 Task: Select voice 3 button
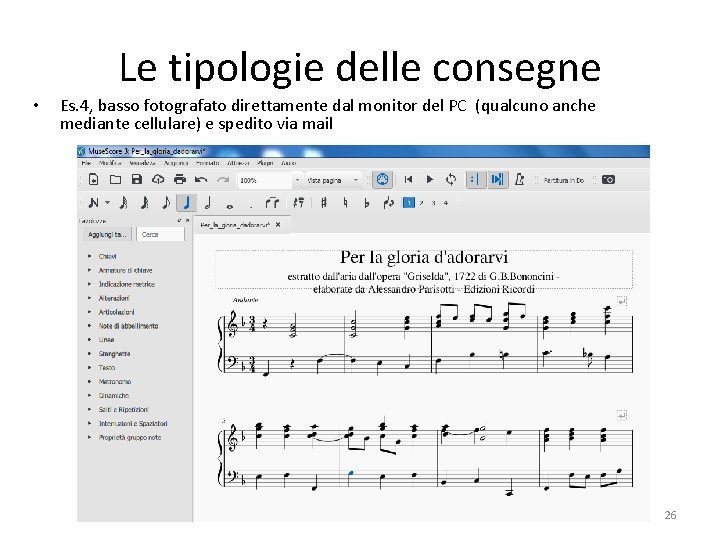(x=433, y=203)
